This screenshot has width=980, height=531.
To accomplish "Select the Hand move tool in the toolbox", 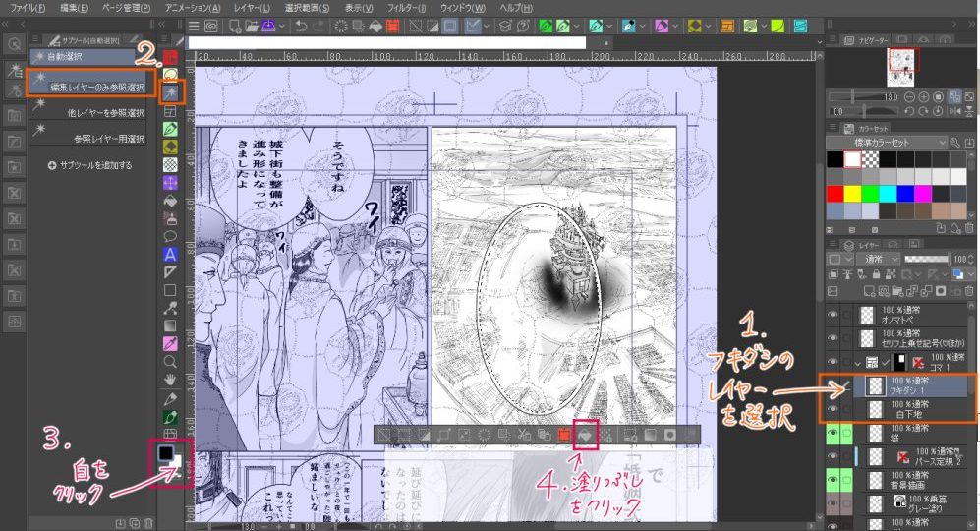I will coord(170,379).
